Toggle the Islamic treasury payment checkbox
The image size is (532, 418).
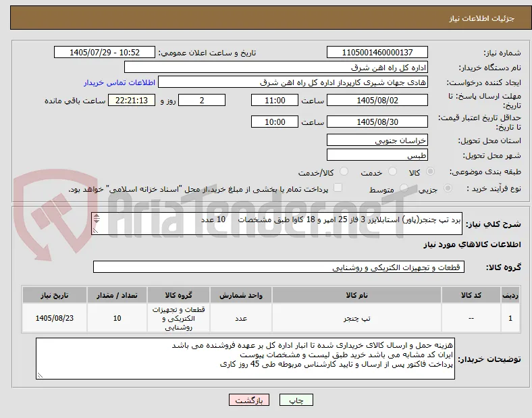[x=338, y=188]
